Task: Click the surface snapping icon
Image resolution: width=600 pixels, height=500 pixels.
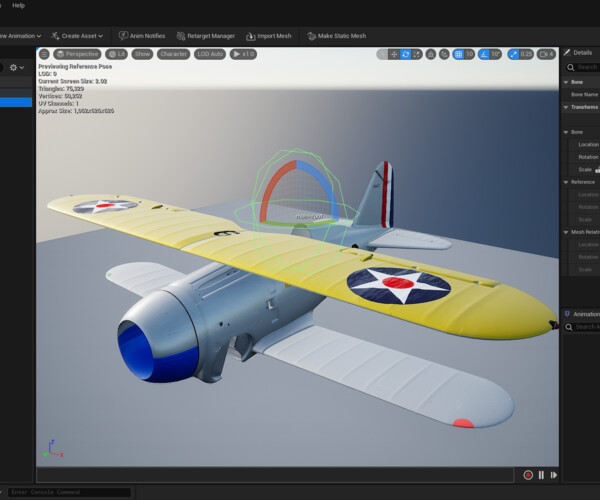Action: coord(444,54)
